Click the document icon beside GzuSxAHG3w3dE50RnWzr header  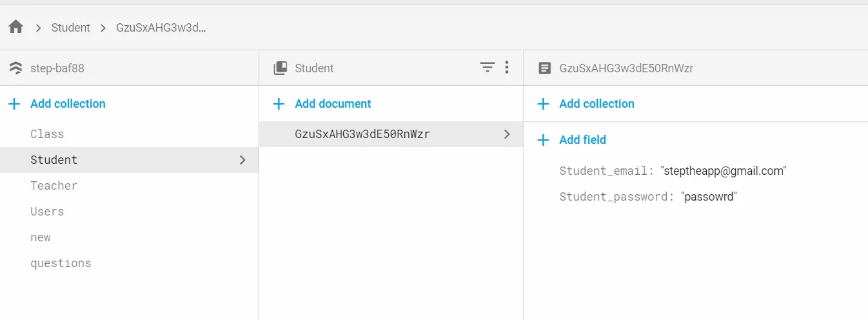click(545, 68)
